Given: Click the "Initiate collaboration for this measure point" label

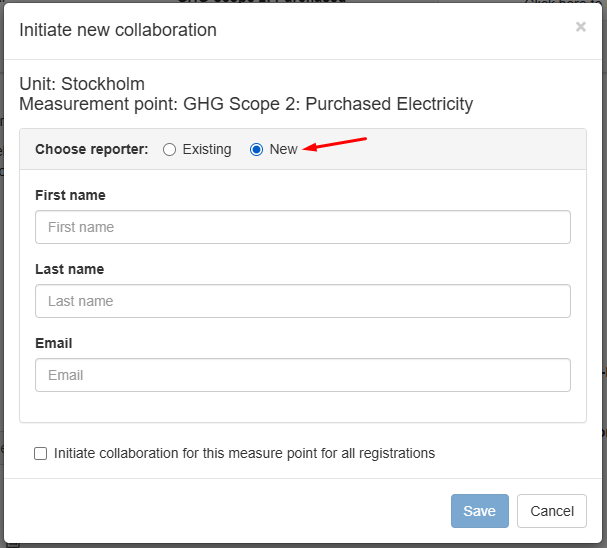Looking at the screenshot, I should pos(244,454).
